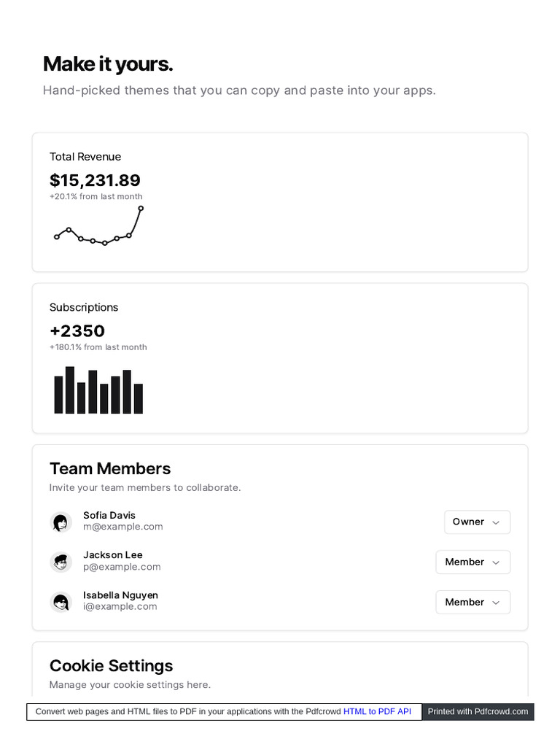Screen dimensions: 560x747
Task: Click Jackson Lee's avatar icon
Action: click(x=61, y=562)
